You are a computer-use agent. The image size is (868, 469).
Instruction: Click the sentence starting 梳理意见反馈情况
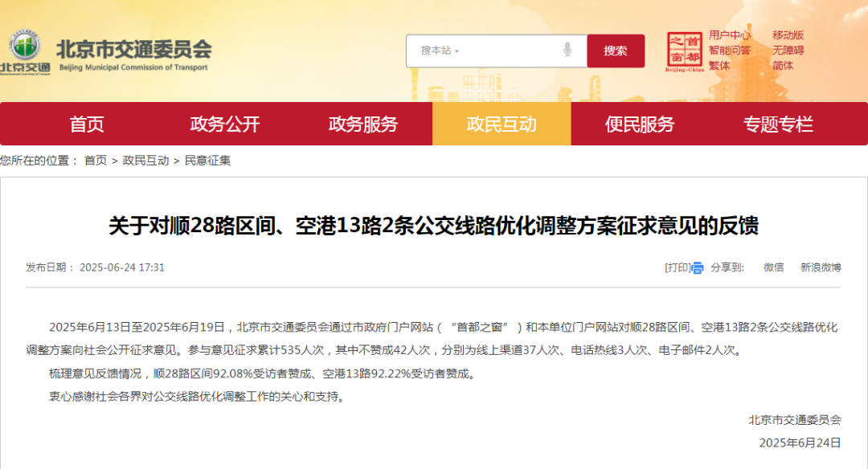(x=262, y=374)
